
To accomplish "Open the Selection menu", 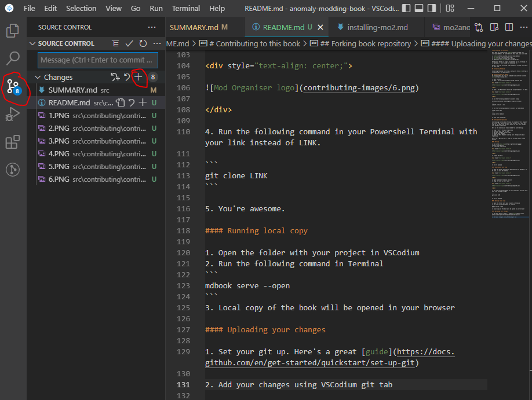I will pyautogui.click(x=81, y=8).
